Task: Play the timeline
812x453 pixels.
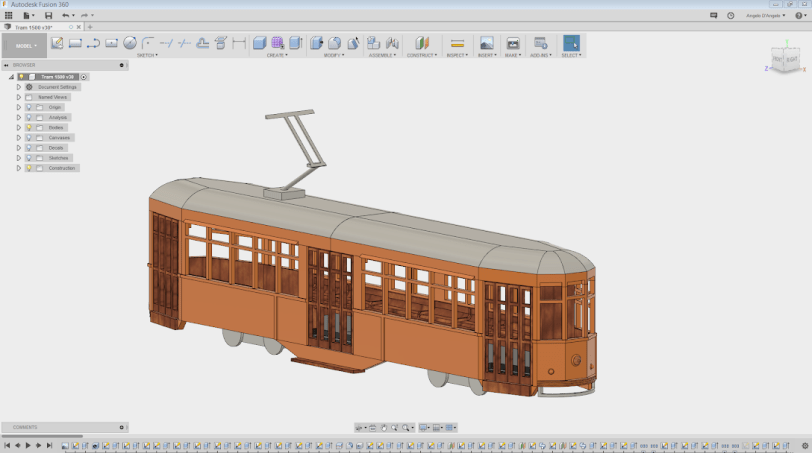Action: (x=28, y=445)
